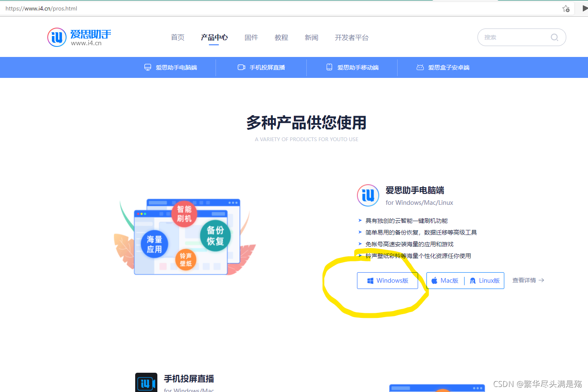Click the camera icon beside 手机投屏直播

[x=241, y=67]
